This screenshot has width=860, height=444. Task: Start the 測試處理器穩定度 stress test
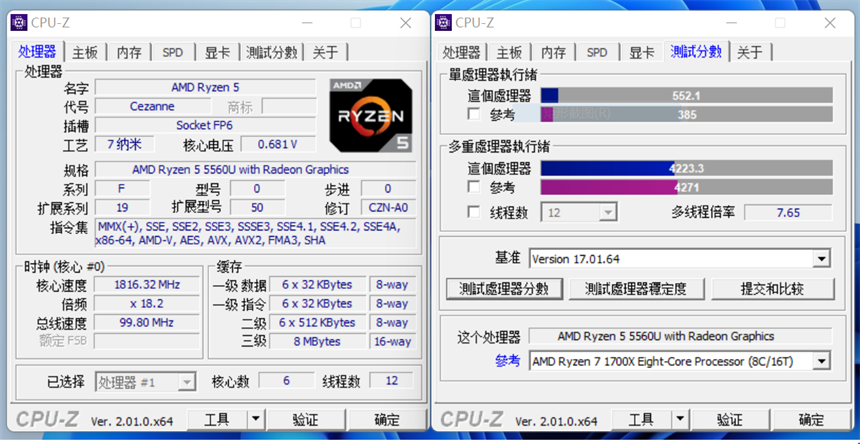636,289
